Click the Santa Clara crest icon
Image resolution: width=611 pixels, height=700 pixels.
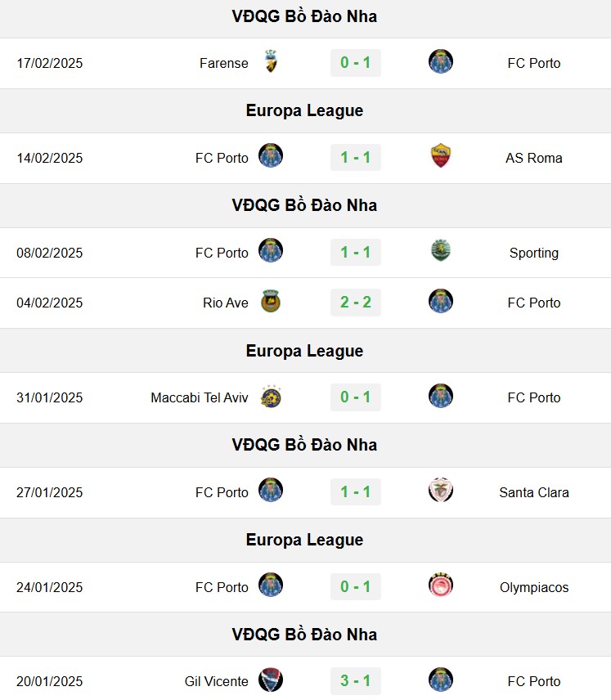pyautogui.click(x=440, y=490)
